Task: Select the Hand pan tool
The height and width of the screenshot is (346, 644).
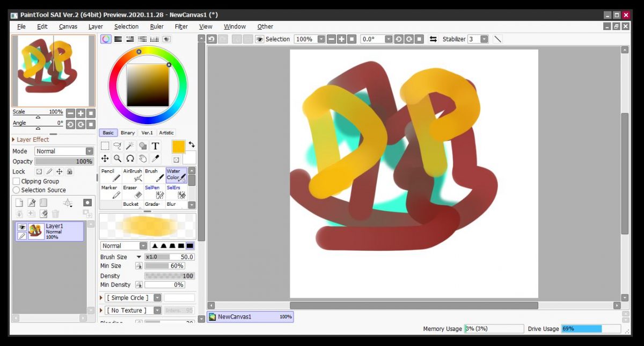Action: click(x=143, y=158)
